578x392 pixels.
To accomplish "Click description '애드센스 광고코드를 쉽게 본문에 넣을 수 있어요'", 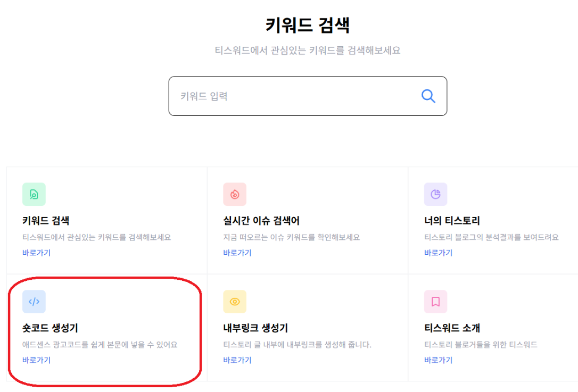I will point(100,345).
